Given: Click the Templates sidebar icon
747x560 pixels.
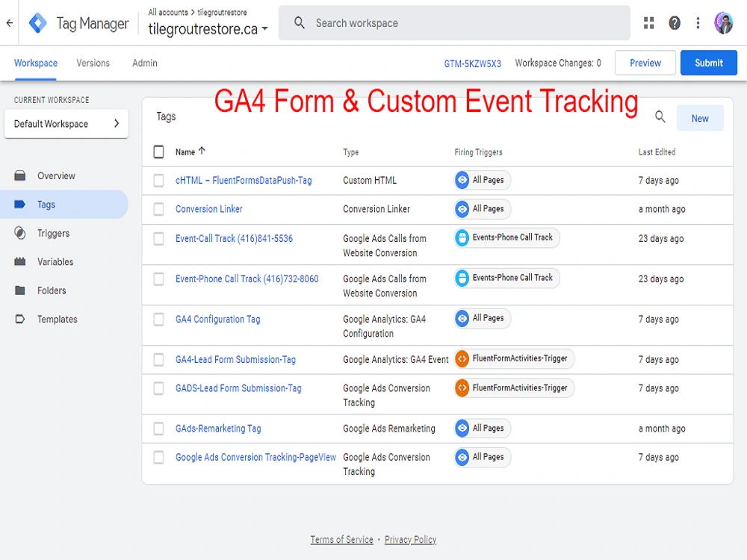Looking at the screenshot, I should click(20, 319).
